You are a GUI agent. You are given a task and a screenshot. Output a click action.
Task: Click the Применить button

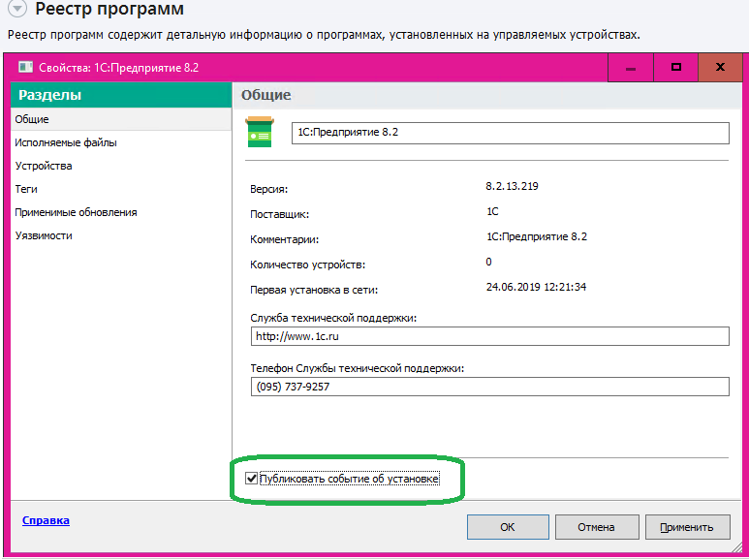[x=687, y=527]
